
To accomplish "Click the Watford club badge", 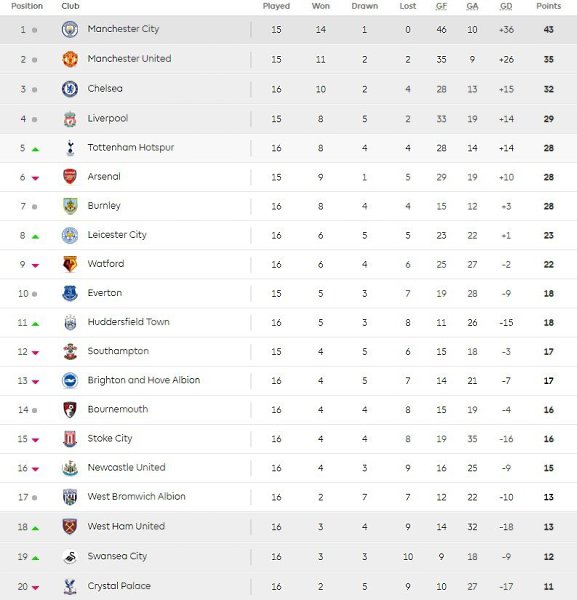I will click(70, 264).
